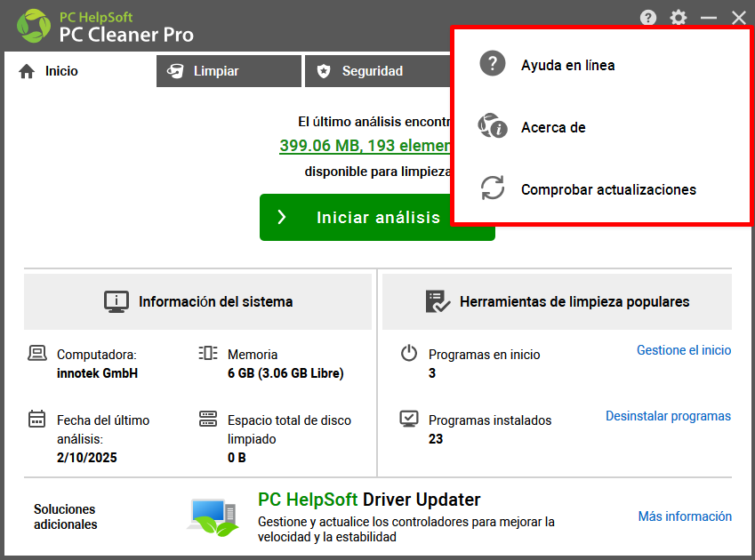Click the Soluciones adicionales label
The height and width of the screenshot is (560, 755).
click(66, 516)
